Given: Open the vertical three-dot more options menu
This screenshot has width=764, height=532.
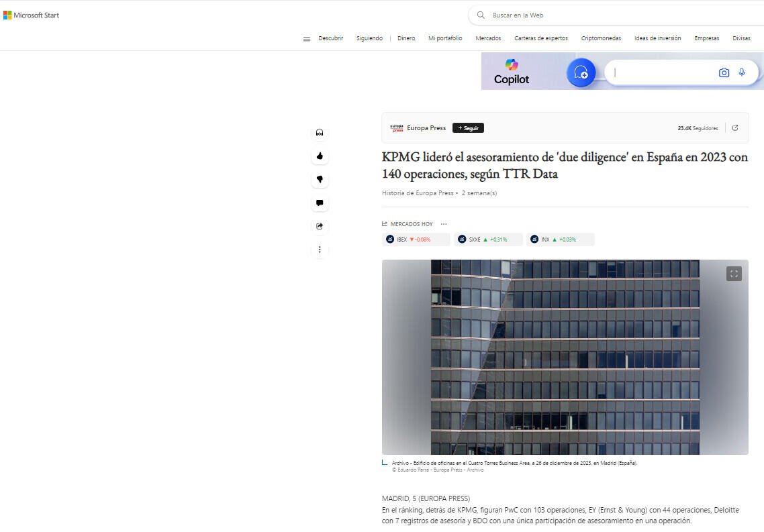Looking at the screenshot, I should [320, 250].
